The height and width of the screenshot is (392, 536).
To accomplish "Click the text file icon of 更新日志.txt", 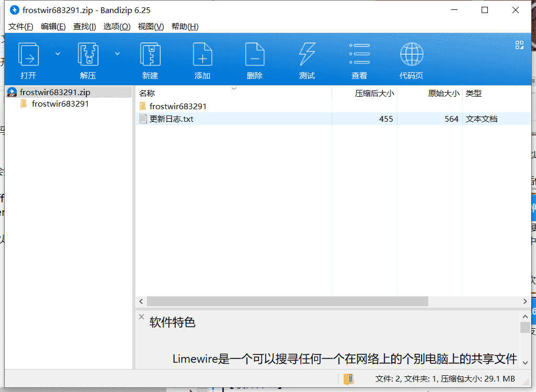I will (143, 119).
